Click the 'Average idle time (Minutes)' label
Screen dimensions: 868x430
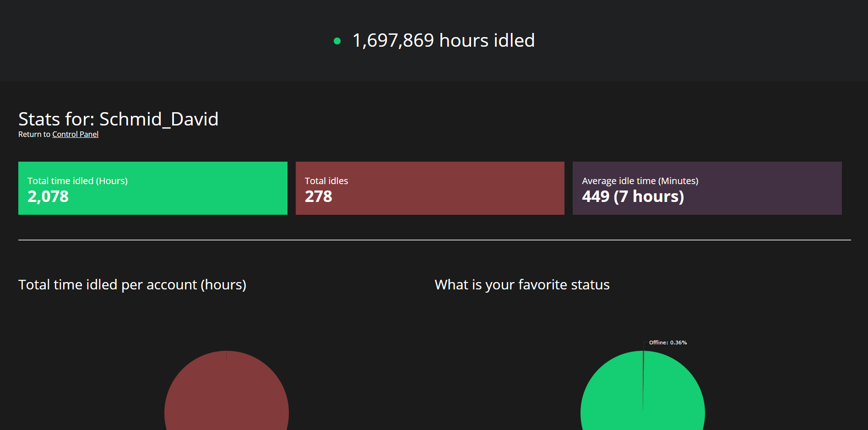coord(640,181)
